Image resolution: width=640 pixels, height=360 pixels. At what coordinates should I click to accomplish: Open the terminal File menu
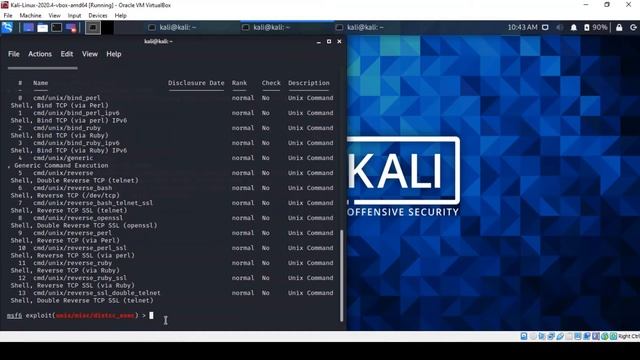[13, 54]
